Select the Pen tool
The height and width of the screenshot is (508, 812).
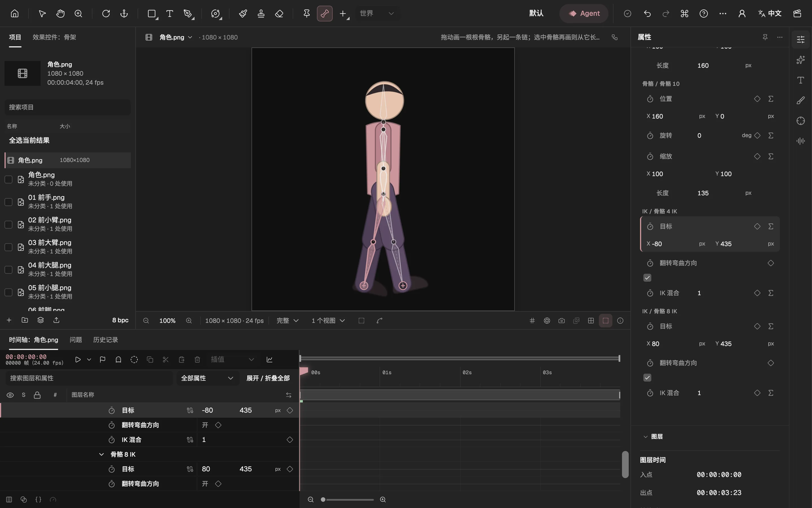(x=188, y=14)
